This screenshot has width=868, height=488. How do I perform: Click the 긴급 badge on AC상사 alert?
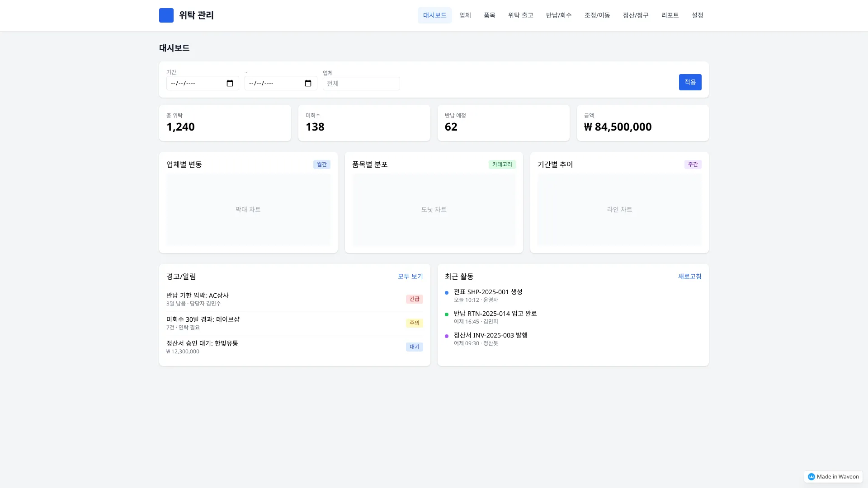(x=414, y=299)
